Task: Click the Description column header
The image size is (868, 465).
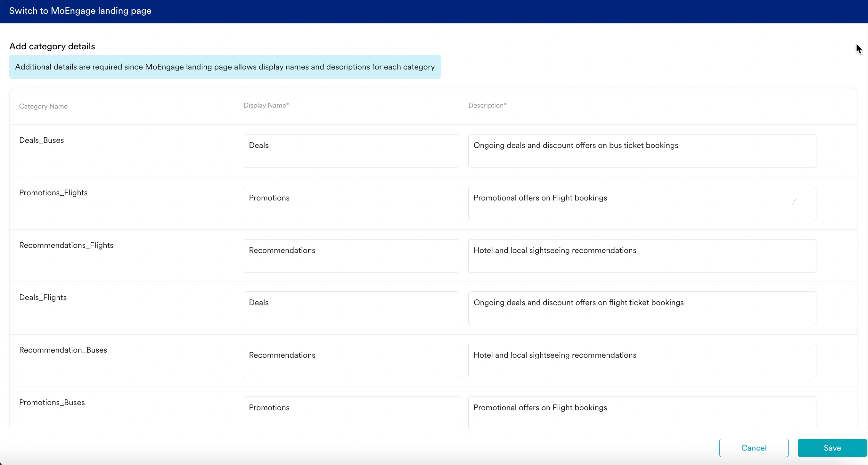Action: pyautogui.click(x=487, y=105)
